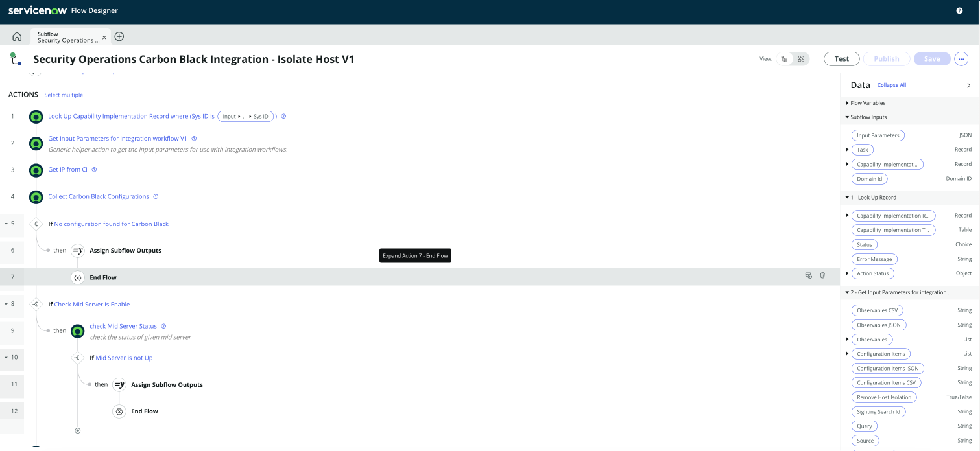Screen dimensions: 980x451
Task: Click the Test button
Action: tap(842, 59)
